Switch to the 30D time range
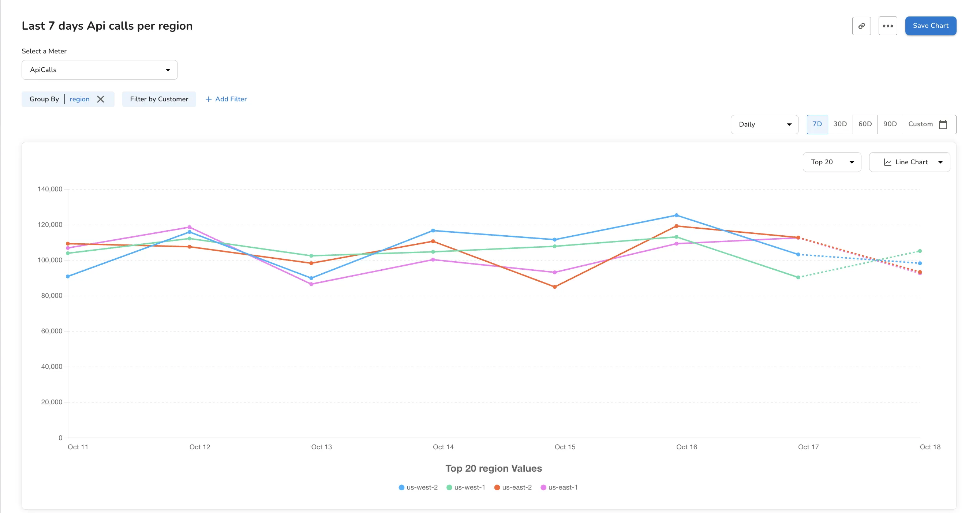Screen dimensions: 980x513 (x=840, y=124)
